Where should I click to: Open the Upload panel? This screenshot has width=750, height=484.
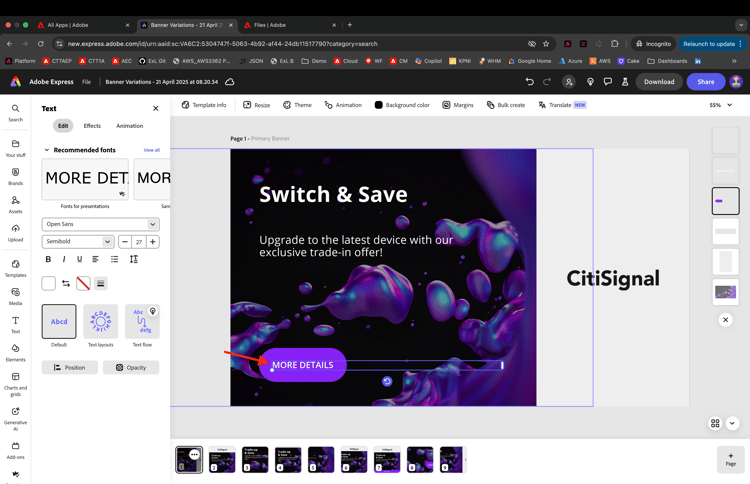15,232
